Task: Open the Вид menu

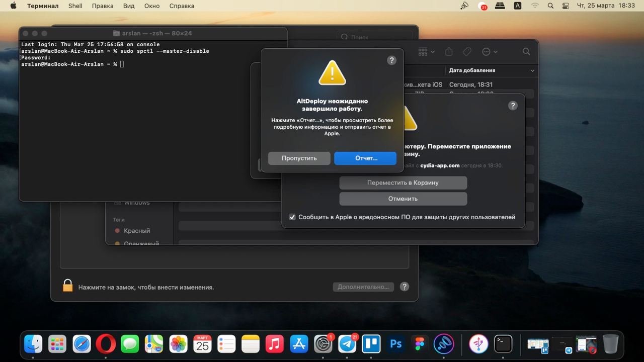Action: pyautogui.click(x=129, y=6)
